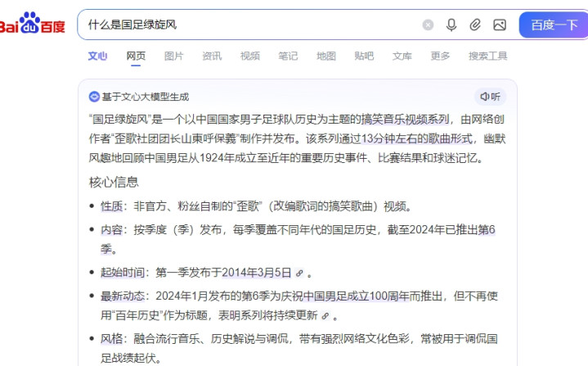Open the 地图 tab
The image size is (588, 366).
[326, 56]
